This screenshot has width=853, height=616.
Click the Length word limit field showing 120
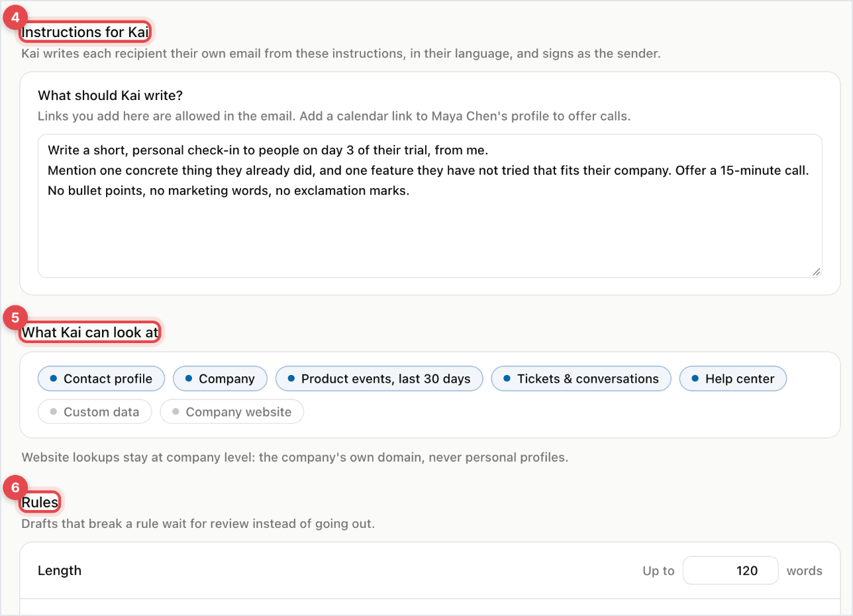coord(730,570)
